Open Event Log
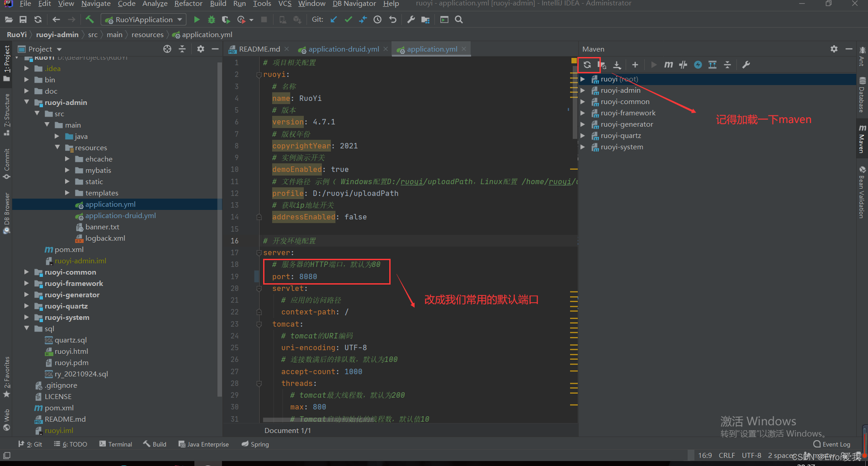The image size is (868, 466). pos(832,444)
